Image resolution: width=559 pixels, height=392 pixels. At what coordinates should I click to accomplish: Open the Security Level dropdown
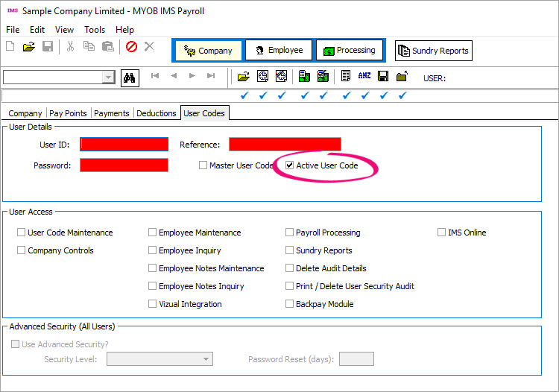[x=206, y=359]
